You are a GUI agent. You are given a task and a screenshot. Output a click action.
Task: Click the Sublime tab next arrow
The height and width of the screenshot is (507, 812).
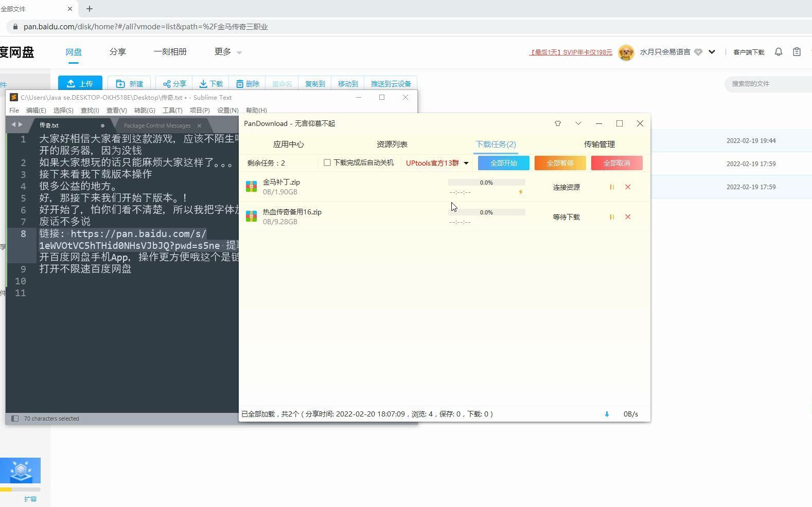pos(21,124)
